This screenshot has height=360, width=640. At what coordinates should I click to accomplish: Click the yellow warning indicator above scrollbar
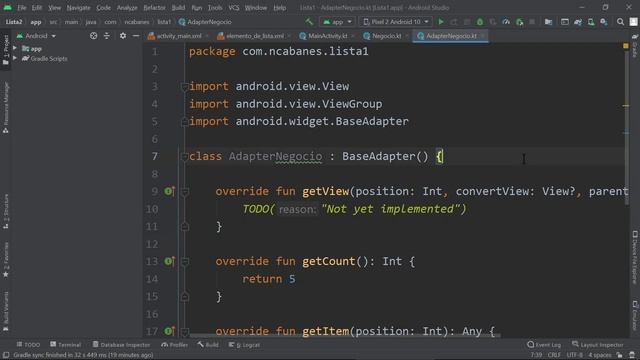(626, 46)
